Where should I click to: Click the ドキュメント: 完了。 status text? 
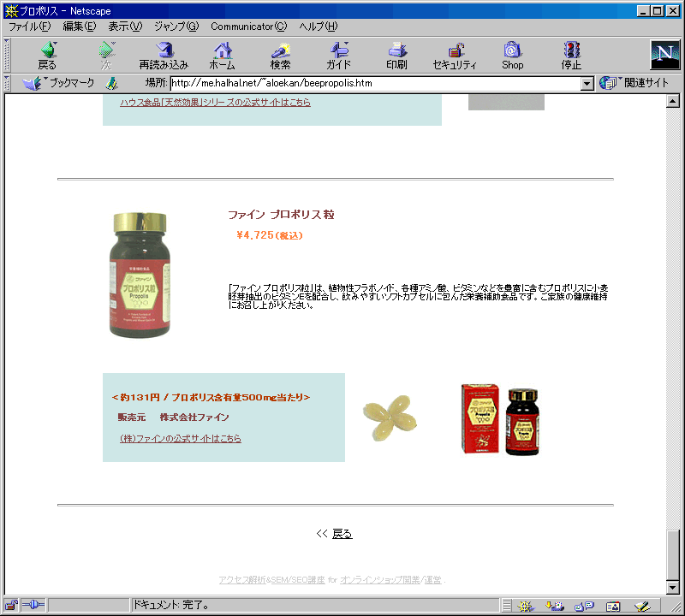[x=170, y=605]
